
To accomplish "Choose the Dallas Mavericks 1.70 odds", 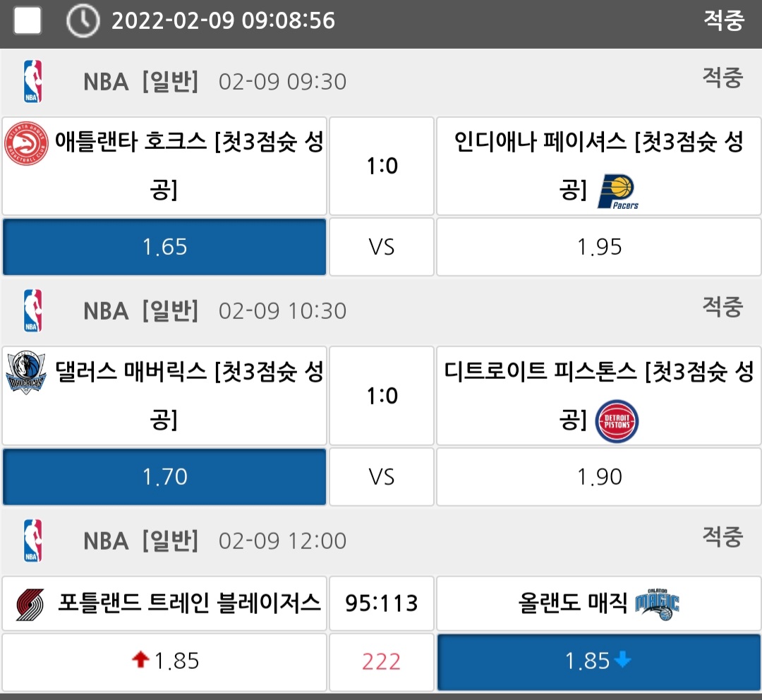I will tap(164, 477).
